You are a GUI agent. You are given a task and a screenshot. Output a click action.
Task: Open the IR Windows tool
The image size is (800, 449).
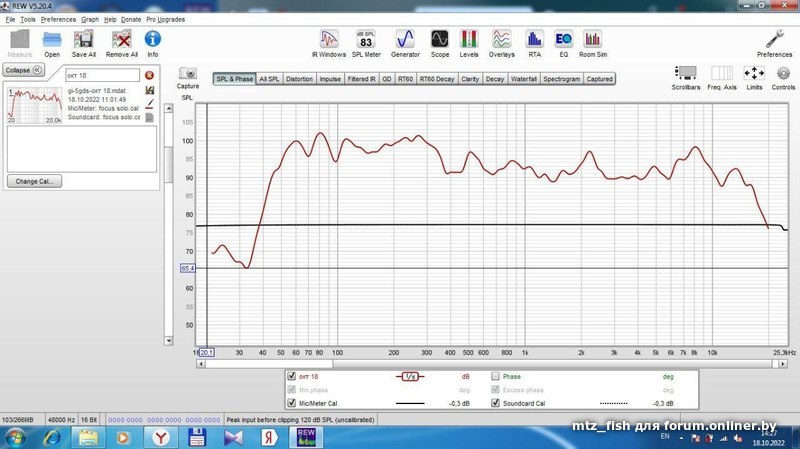click(x=327, y=40)
